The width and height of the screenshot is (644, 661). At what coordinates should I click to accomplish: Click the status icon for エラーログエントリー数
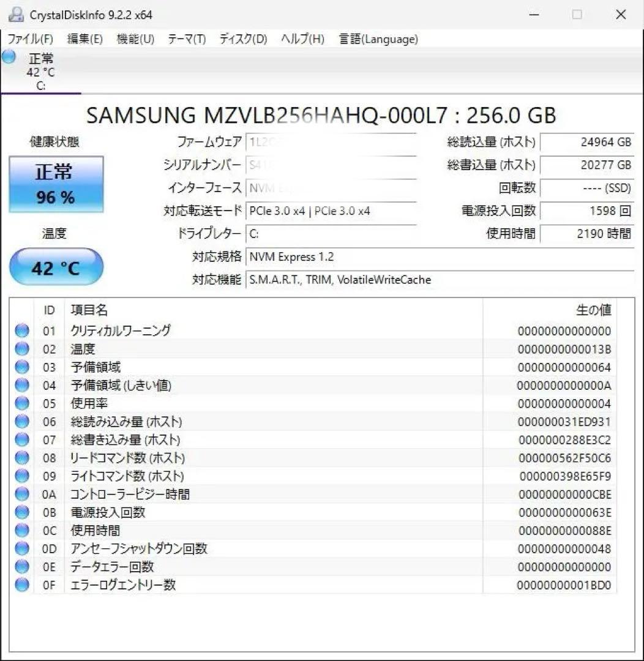pos(21,584)
